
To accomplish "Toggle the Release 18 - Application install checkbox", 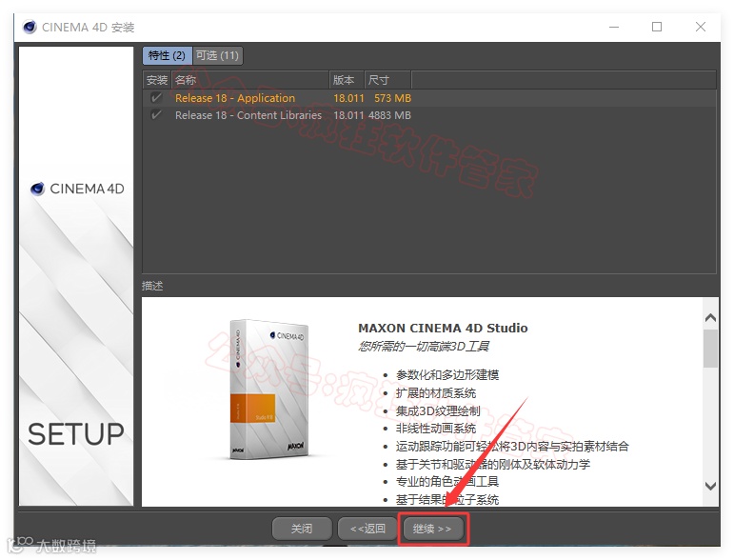I will (156, 98).
